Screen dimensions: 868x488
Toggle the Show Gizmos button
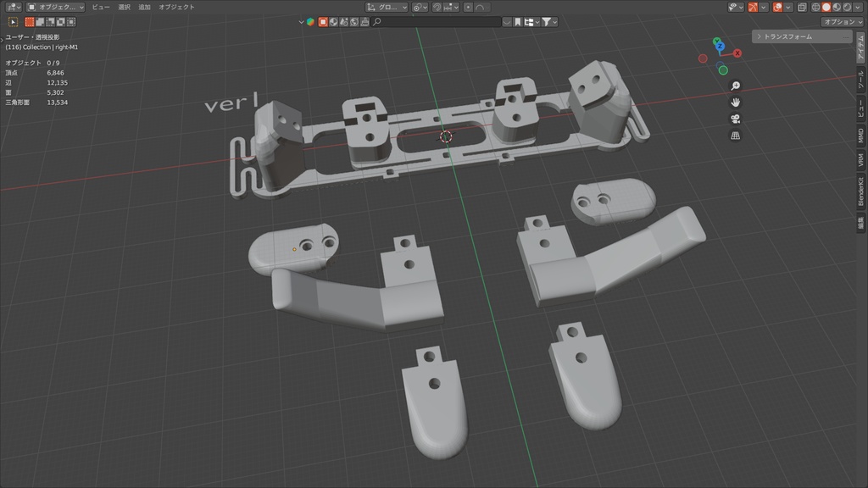coord(753,8)
